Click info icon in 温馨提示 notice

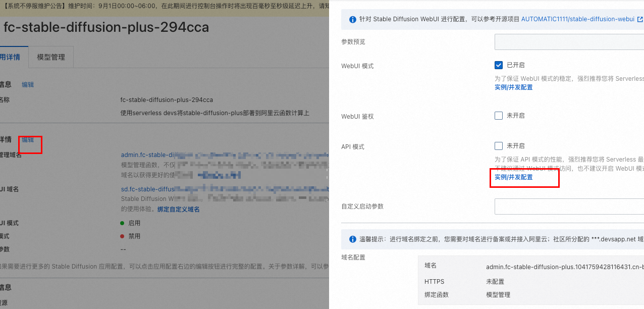[x=353, y=239]
